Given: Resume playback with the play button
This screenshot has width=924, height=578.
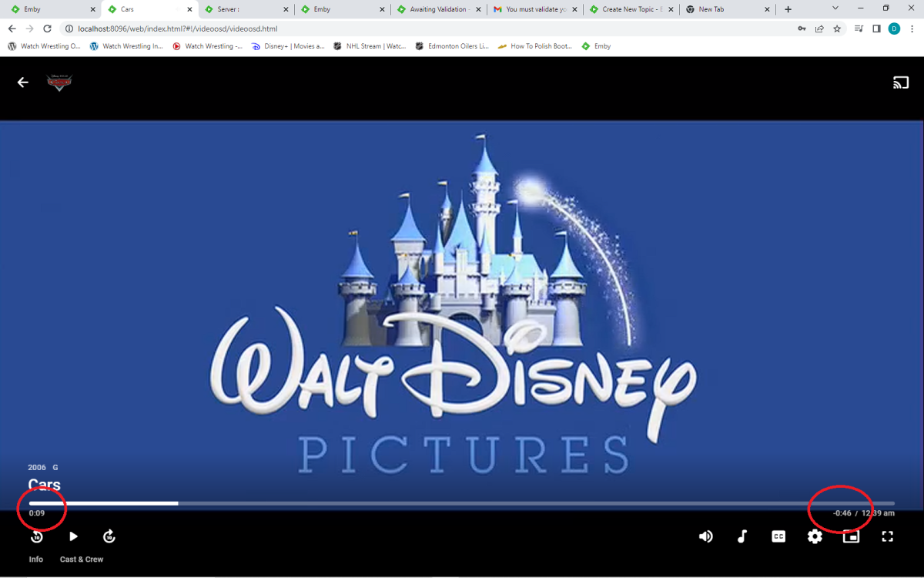Looking at the screenshot, I should pyautogui.click(x=73, y=536).
